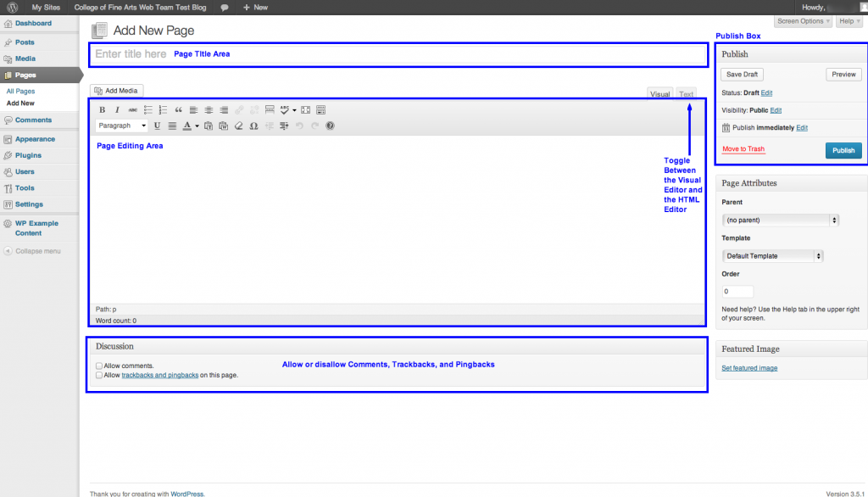Toggle bold formatting in the editor toolbar
The height and width of the screenshot is (497, 868).
pos(103,109)
